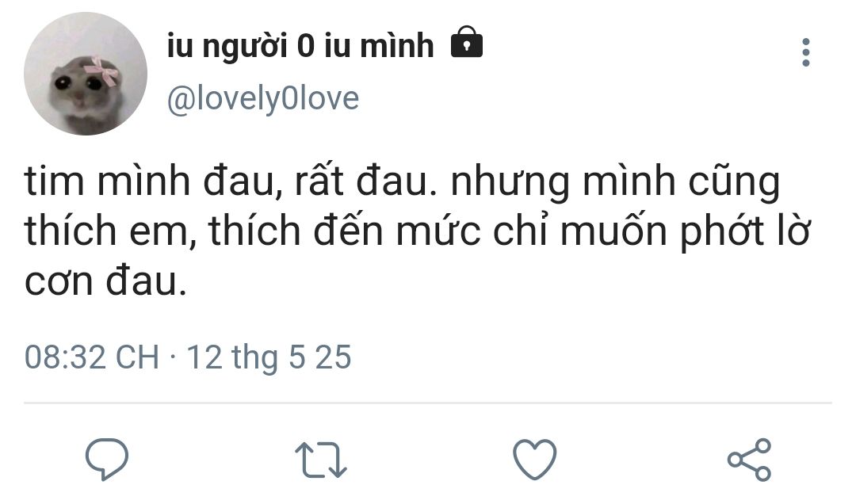Click the pink bow on the hamster avatar
This screenshot has height=504, width=856.
101,71
